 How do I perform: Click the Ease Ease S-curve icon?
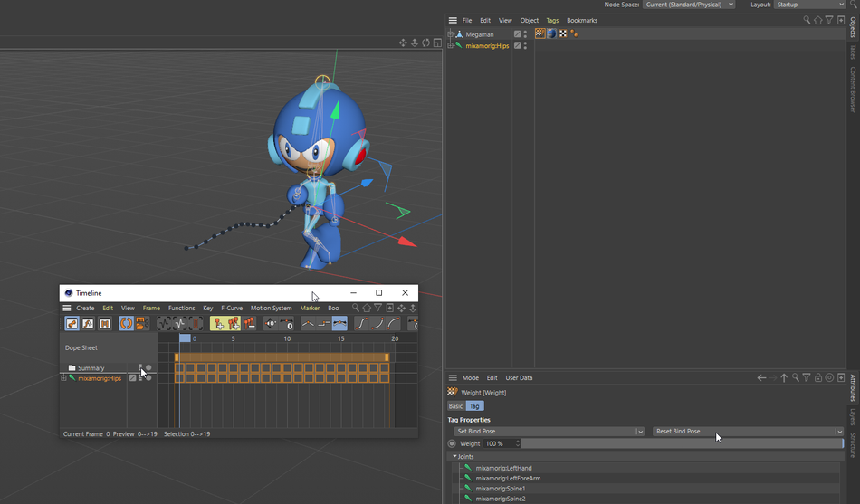pyautogui.click(x=361, y=324)
